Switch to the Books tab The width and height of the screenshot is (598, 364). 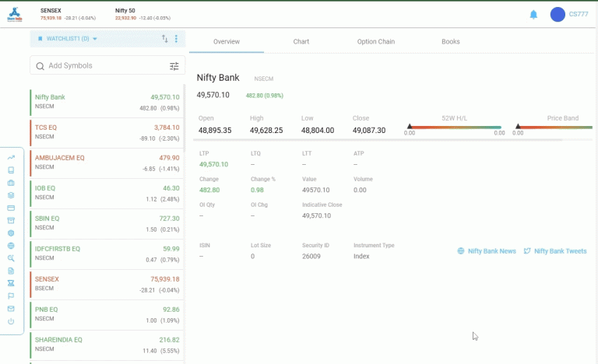[x=451, y=41]
